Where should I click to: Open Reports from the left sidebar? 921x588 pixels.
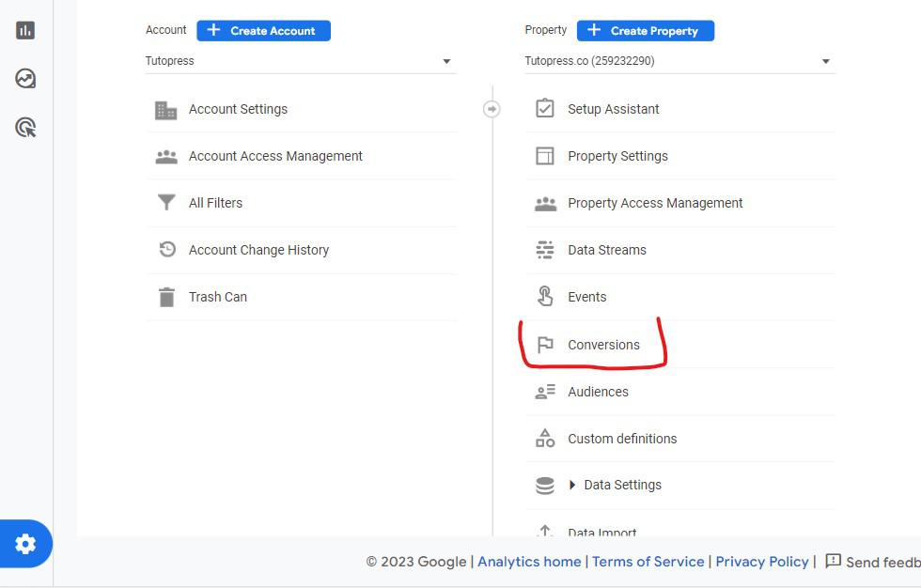tap(25, 29)
